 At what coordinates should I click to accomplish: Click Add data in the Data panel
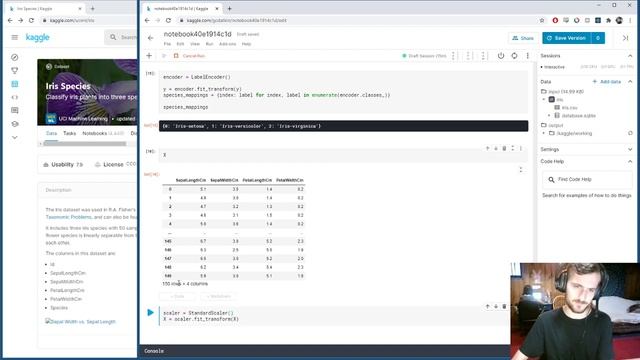607,82
